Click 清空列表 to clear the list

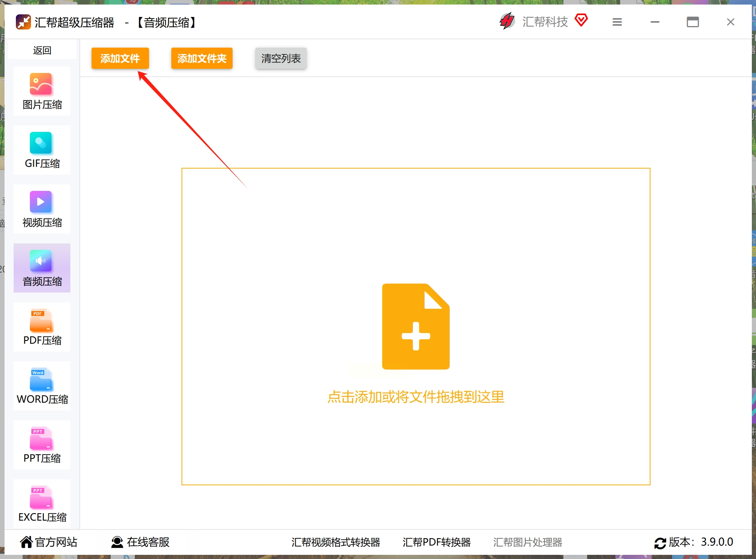[x=281, y=59]
